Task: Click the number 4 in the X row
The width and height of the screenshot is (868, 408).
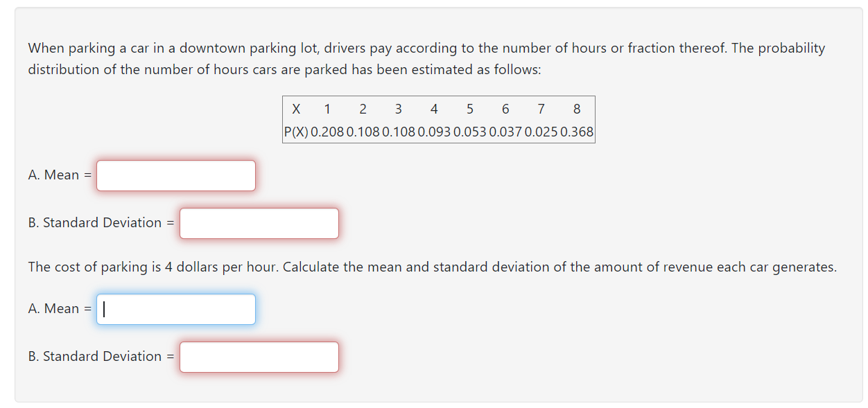Action: coord(434,109)
